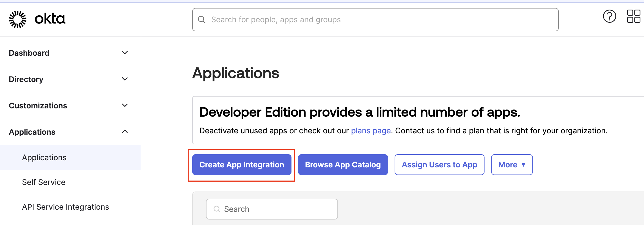Click Browse App Catalog button

(343, 165)
